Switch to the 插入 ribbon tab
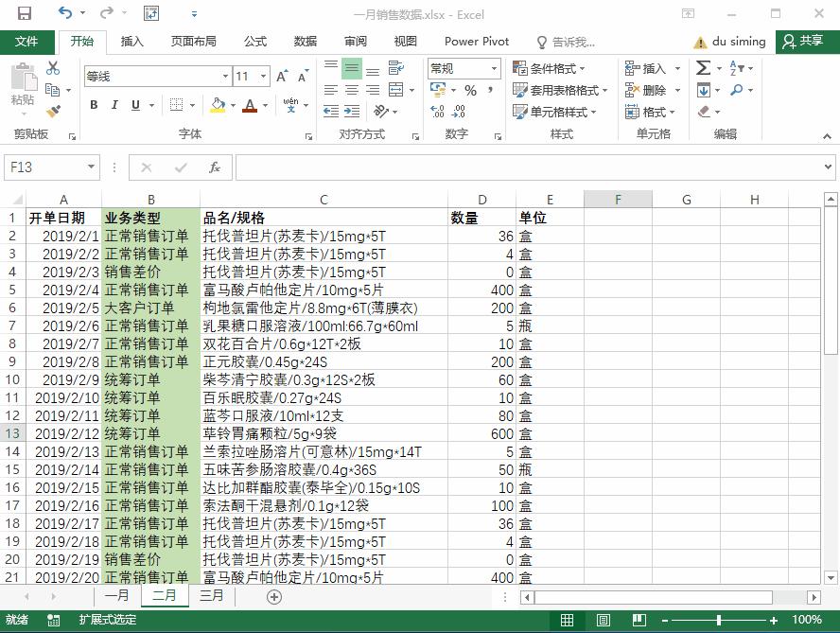Viewport: 840px width, 633px height. point(131,41)
